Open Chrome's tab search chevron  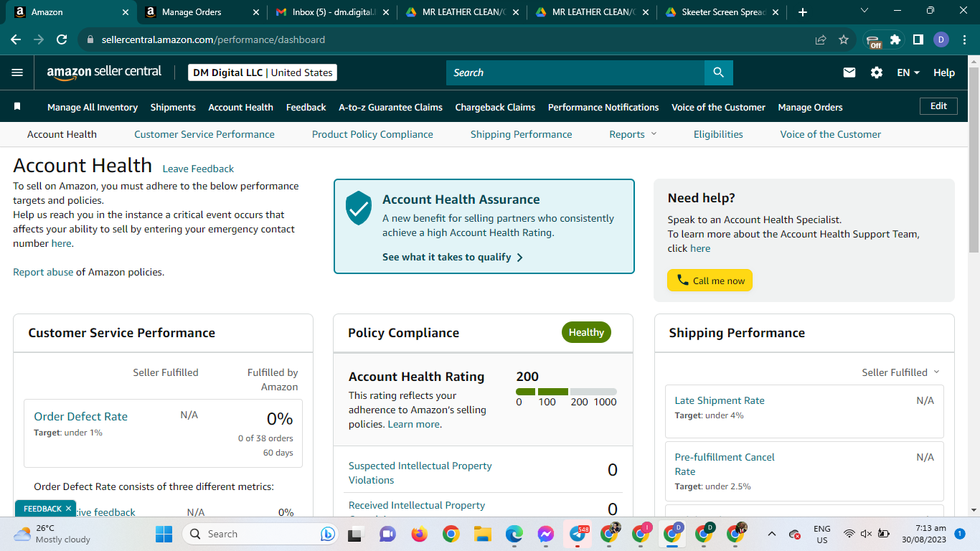coord(864,11)
